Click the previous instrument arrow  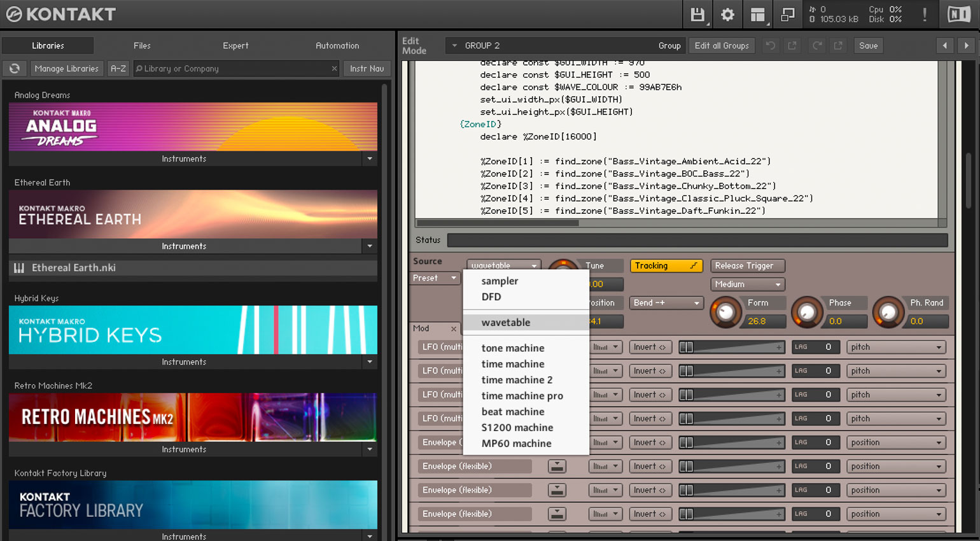(x=944, y=46)
